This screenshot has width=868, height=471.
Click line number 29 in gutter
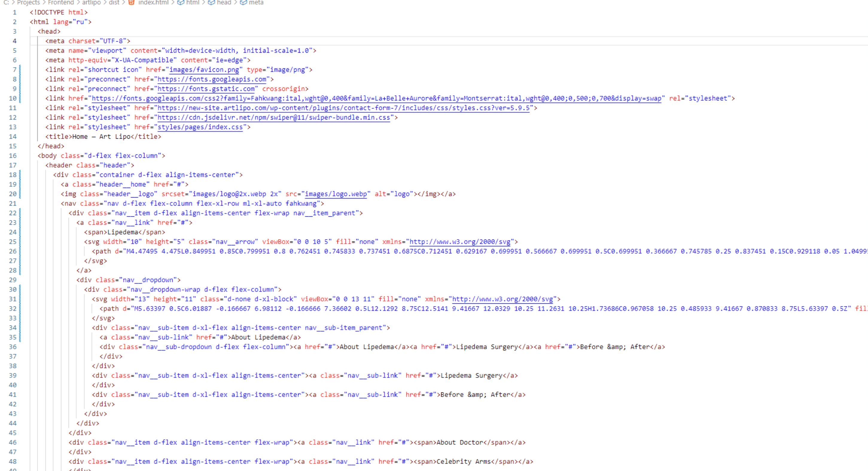[x=13, y=280]
